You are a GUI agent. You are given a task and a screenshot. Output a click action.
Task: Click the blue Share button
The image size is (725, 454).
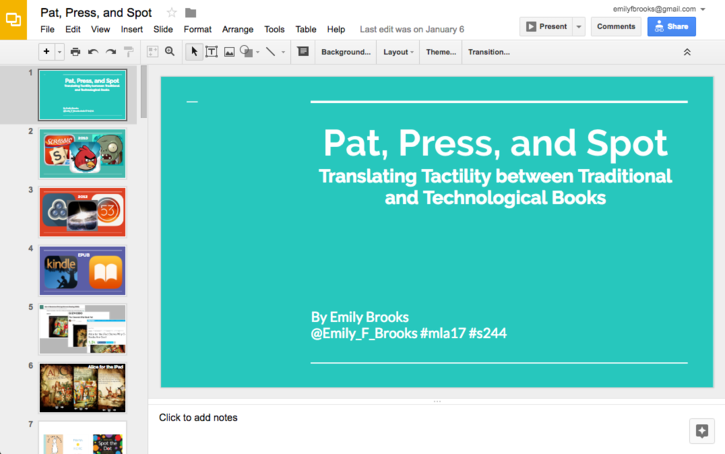point(671,26)
